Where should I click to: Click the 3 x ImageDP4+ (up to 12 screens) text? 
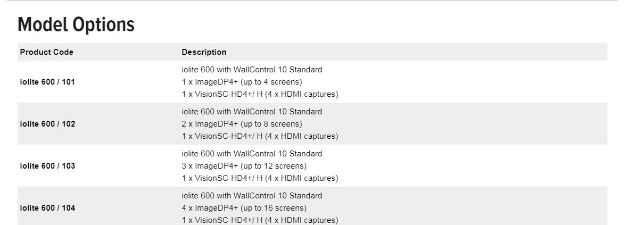click(x=244, y=166)
